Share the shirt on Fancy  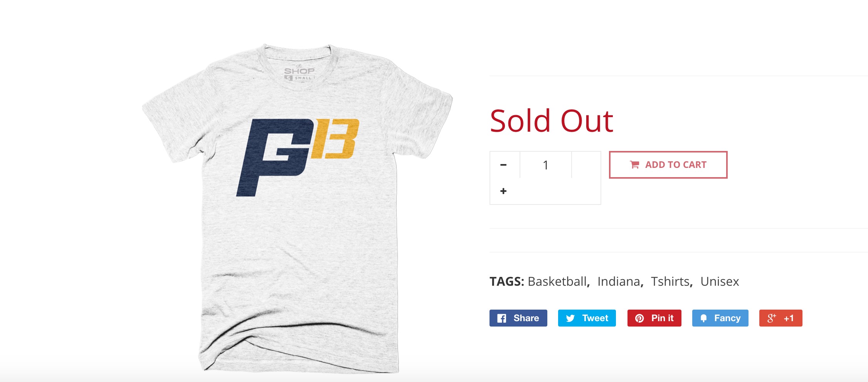[x=720, y=318]
